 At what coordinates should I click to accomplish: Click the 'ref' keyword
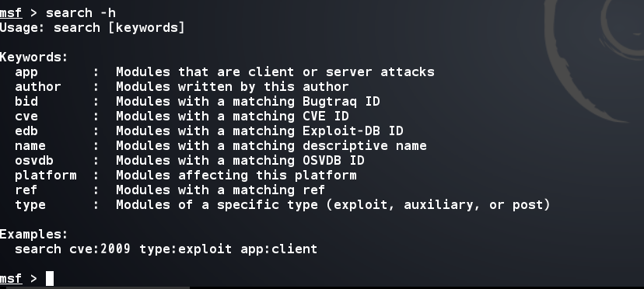click(x=26, y=190)
